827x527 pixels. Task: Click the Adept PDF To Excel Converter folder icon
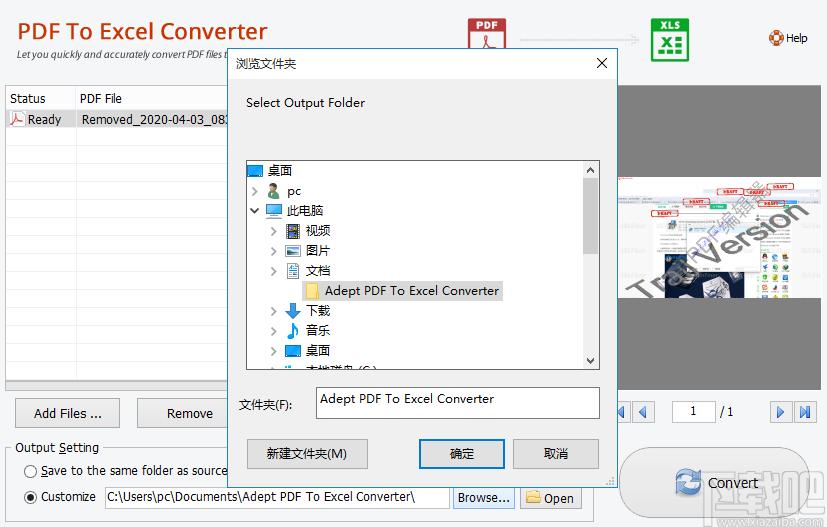312,291
